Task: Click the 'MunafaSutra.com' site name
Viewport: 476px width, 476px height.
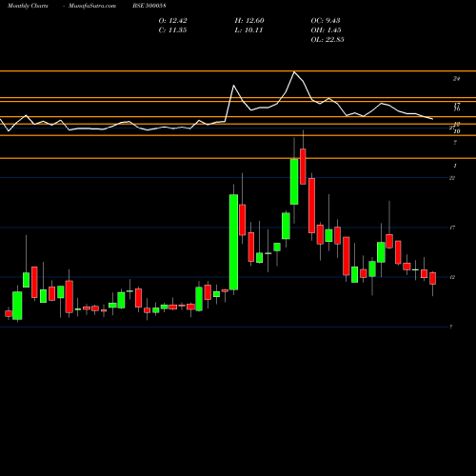Action: pyautogui.click(x=92, y=6)
